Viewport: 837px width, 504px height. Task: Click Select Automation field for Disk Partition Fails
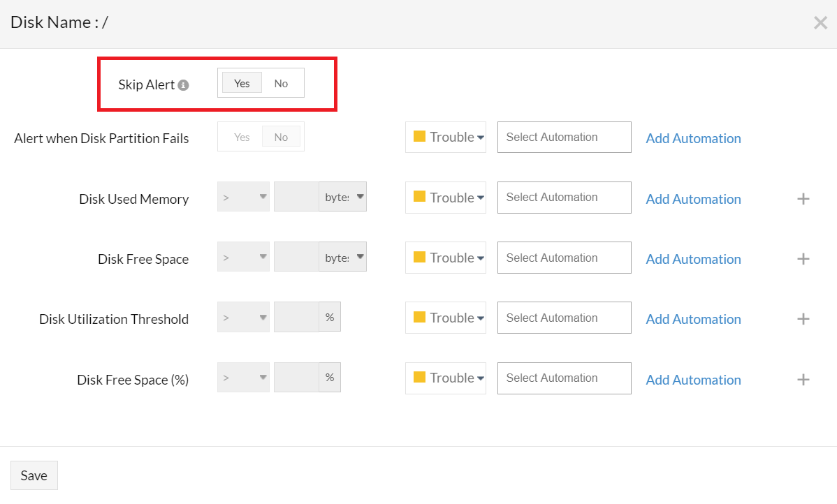[x=565, y=137]
